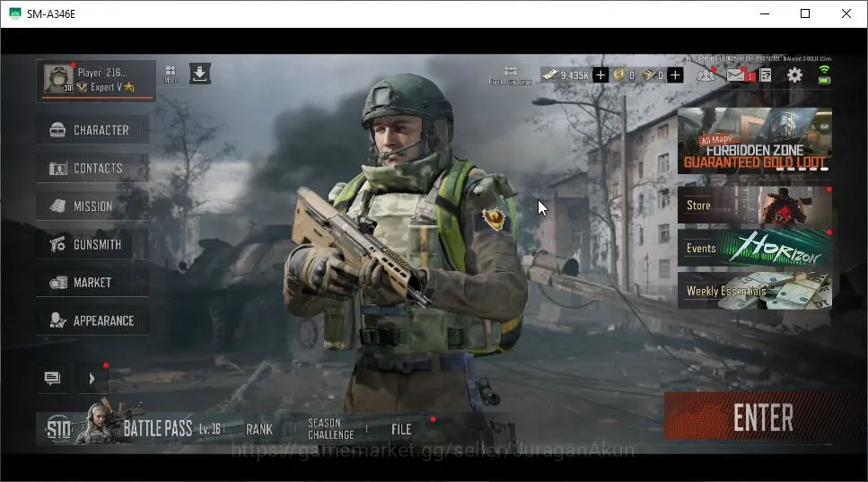Click the Player 216... name
868x482 pixels.
pos(102,73)
